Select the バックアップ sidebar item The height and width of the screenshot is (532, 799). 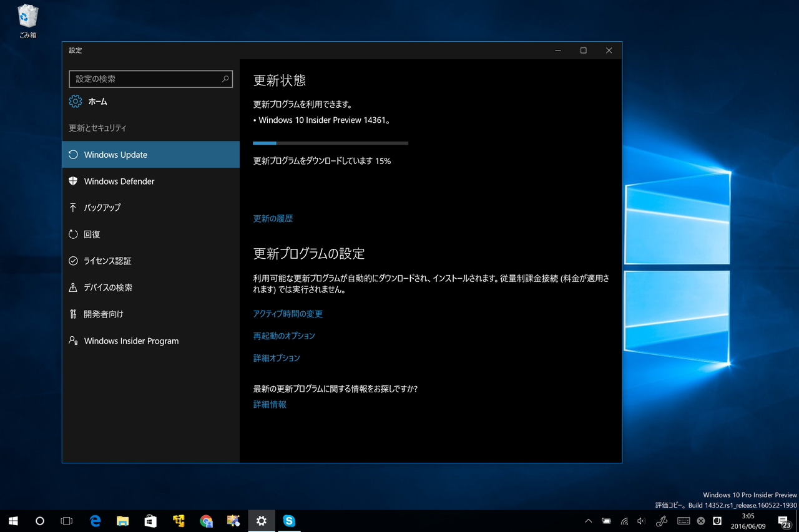tap(102, 208)
